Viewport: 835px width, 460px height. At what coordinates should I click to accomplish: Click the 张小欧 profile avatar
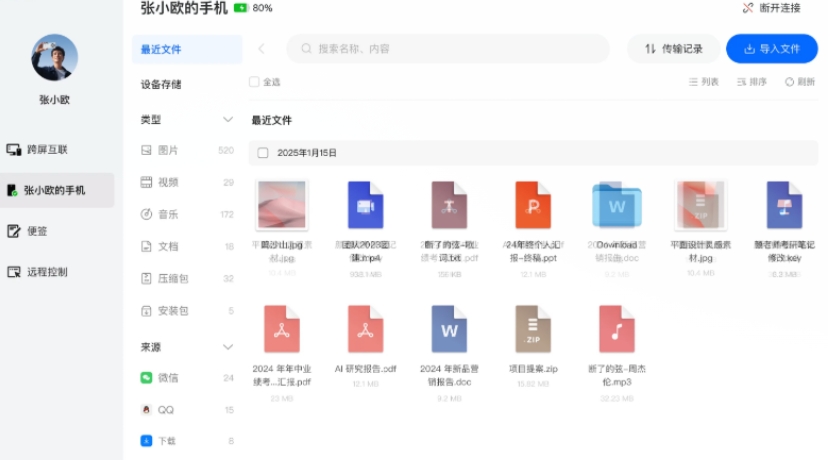coord(54,58)
